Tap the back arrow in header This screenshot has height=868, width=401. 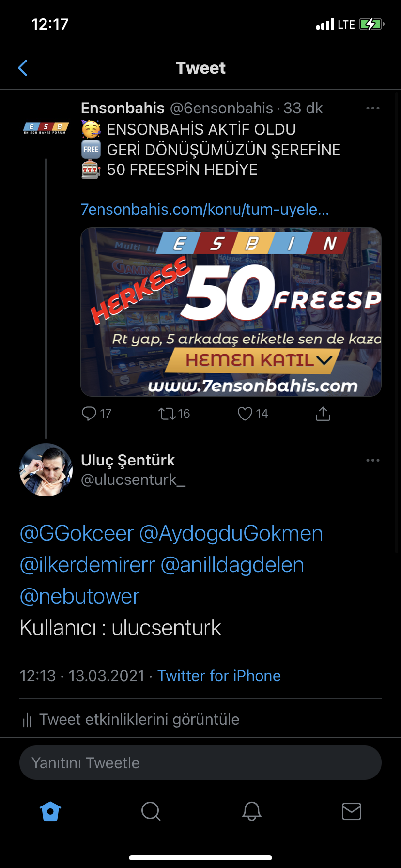click(x=22, y=68)
